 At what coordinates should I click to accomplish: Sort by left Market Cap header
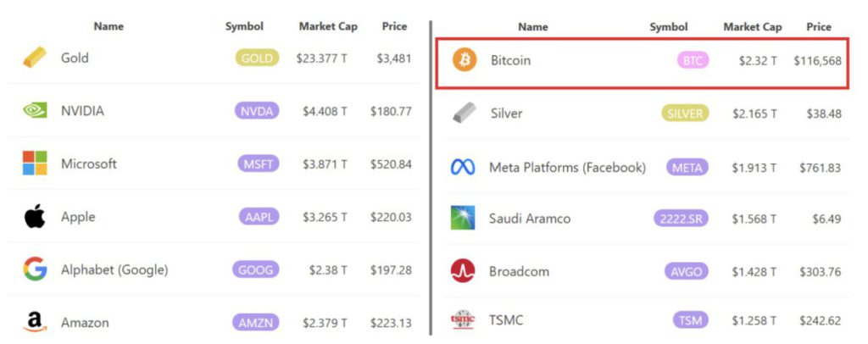328,26
